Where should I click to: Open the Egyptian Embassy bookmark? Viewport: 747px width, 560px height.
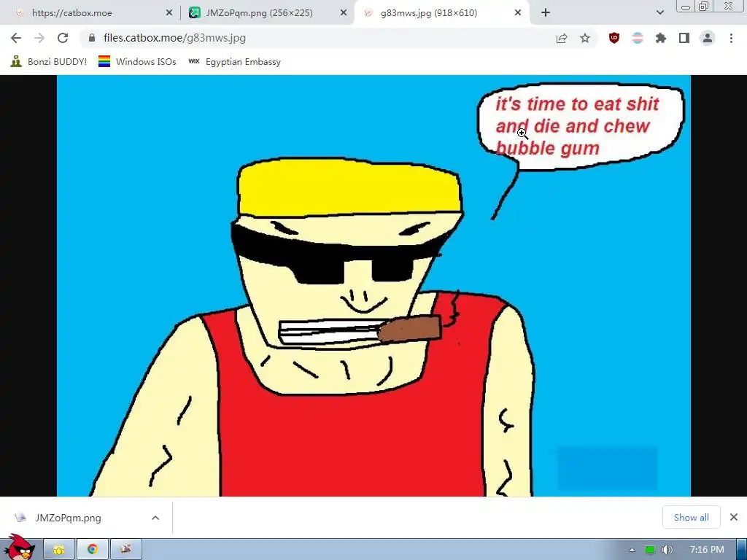(234, 61)
